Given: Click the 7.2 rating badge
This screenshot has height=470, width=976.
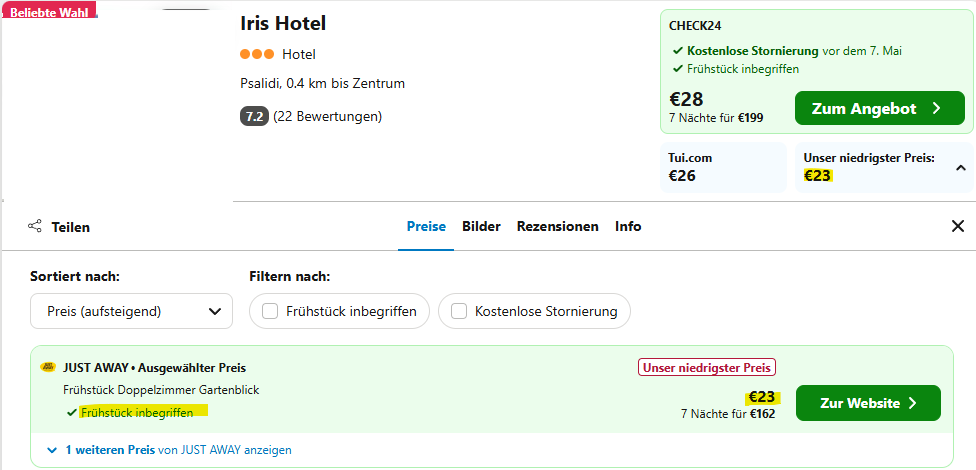Looking at the screenshot, I should click(254, 116).
